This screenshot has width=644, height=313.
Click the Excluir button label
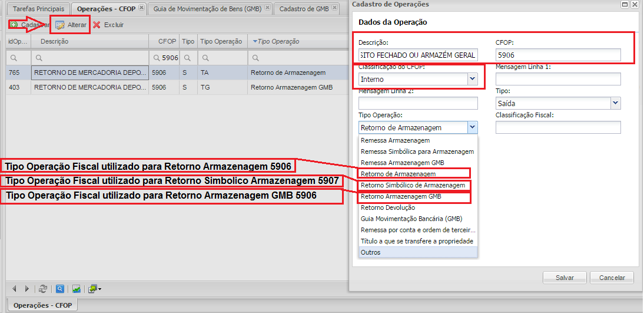click(x=114, y=25)
